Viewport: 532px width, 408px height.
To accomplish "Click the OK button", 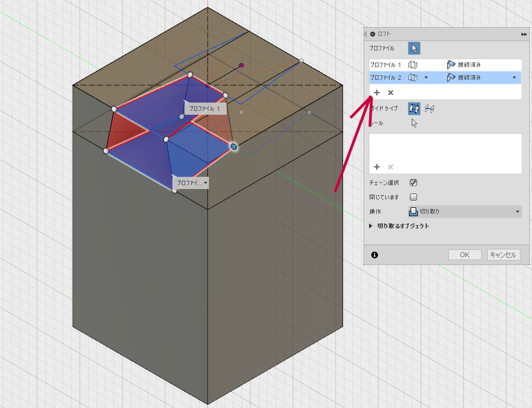I will (464, 255).
